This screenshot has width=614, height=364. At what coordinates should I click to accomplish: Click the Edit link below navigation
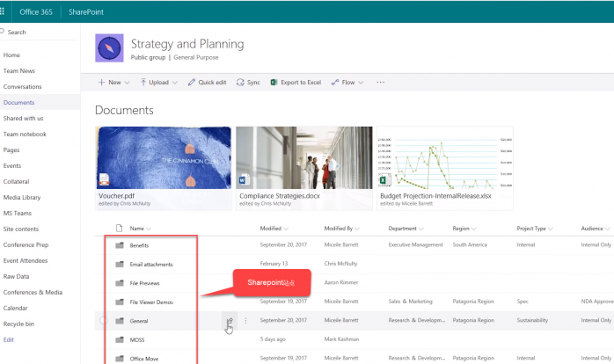(x=9, y=339)
